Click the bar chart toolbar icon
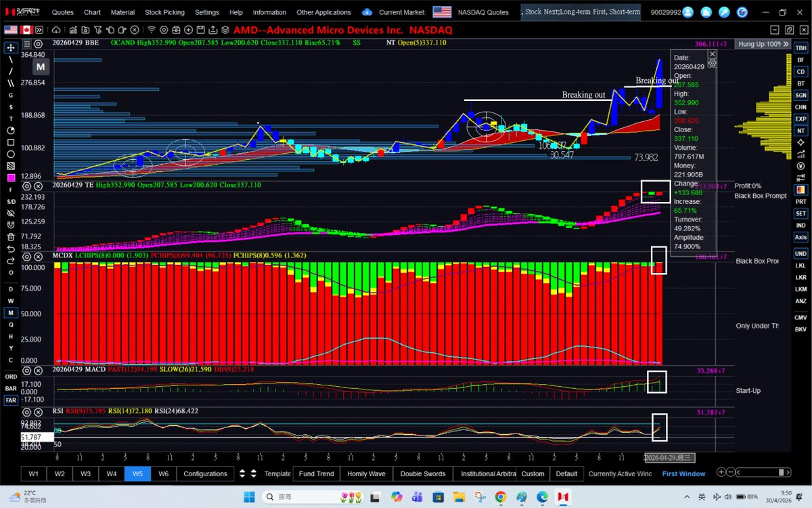 click(73, 30)
